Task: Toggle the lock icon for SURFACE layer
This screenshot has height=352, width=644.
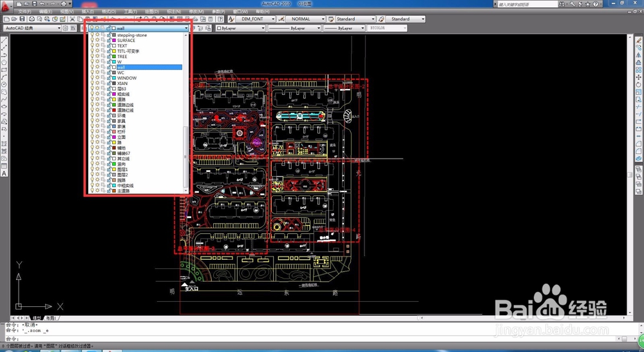Action: (108, 41)
